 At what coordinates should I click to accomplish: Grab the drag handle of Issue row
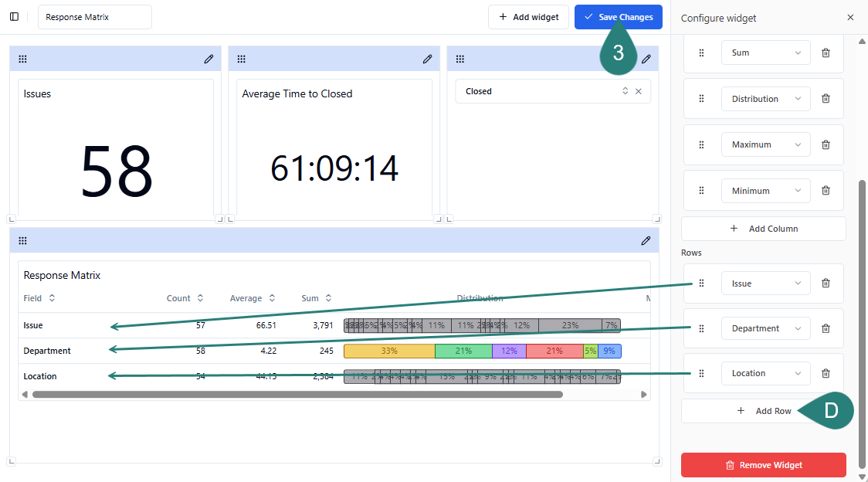[701, 283]
